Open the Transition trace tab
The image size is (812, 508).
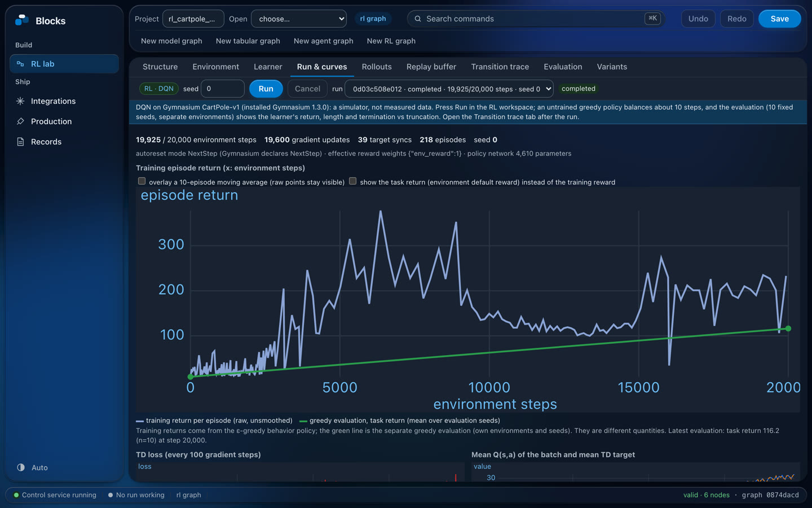click(x=500, y=67)
